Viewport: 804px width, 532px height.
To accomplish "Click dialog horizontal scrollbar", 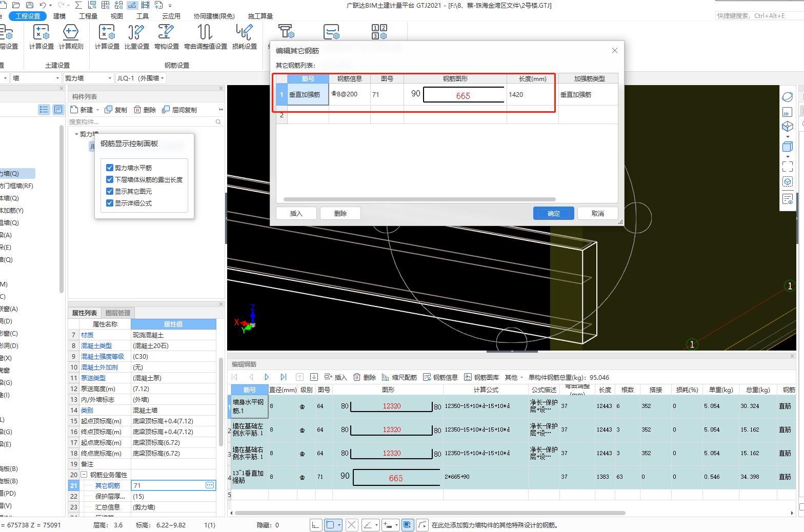I will 419,199.
